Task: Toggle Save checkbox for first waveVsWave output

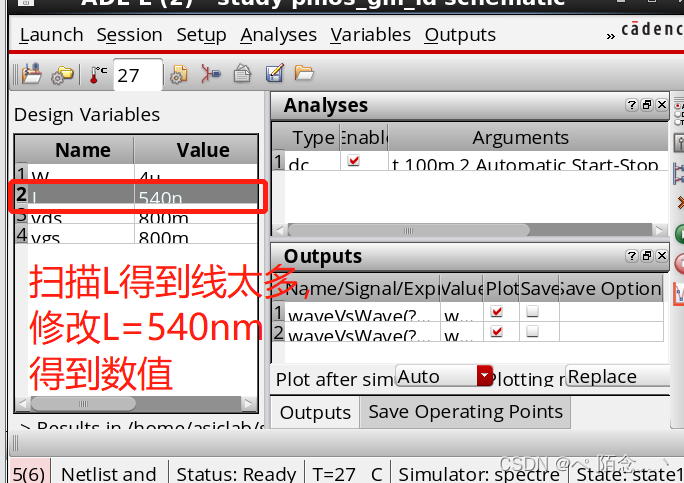Action: pyautogui.click(x=533, y=311)
